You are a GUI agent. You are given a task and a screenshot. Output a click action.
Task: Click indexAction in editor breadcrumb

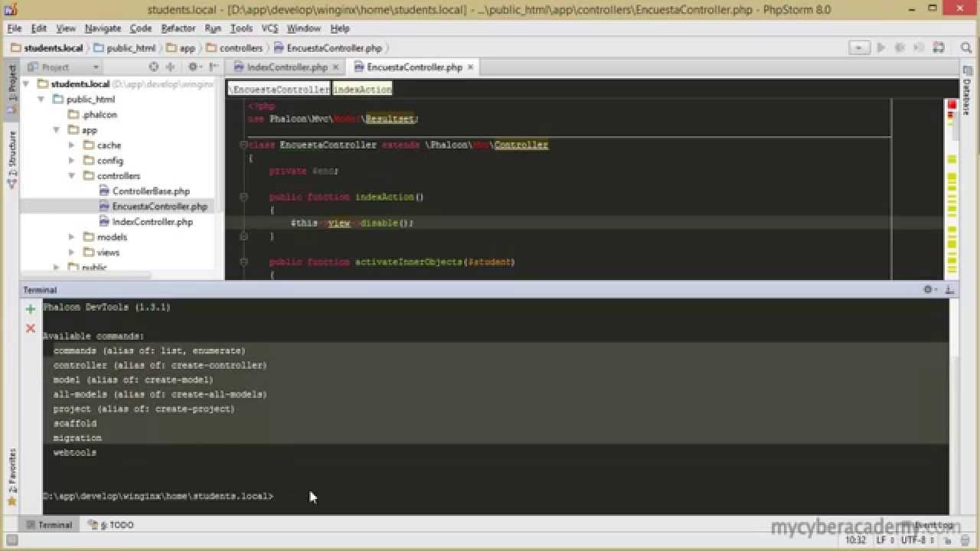coord(362,90)
